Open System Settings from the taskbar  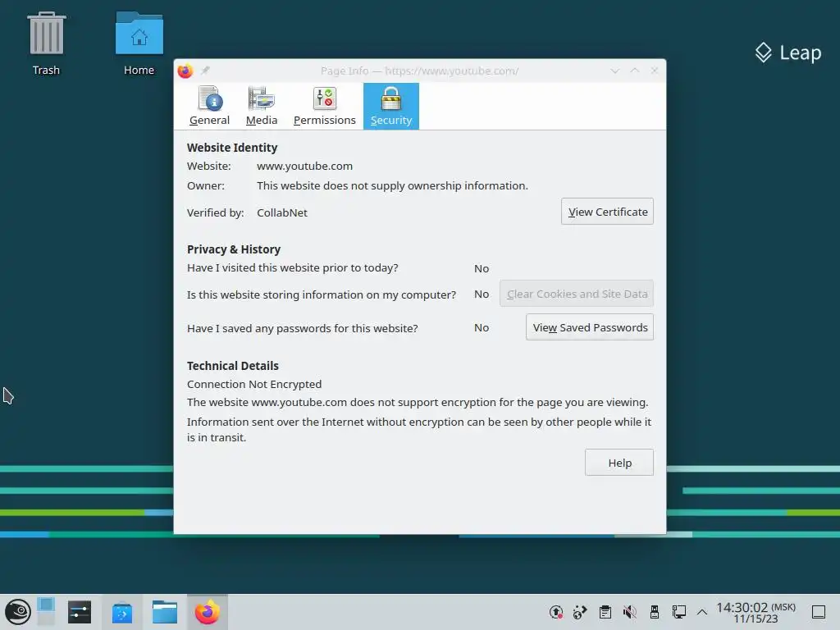[x=80, y=612]
